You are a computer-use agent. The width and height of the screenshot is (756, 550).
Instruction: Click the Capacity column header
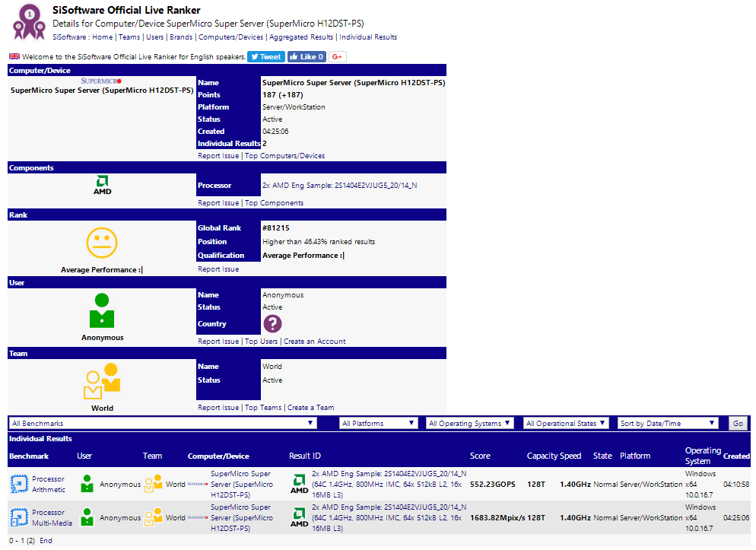point(542,456)
